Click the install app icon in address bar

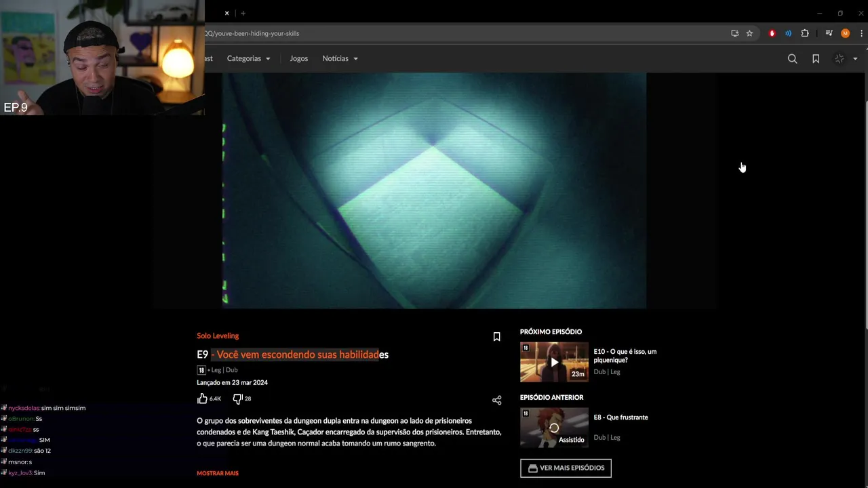pyautogui.click(x=734, y=33)
